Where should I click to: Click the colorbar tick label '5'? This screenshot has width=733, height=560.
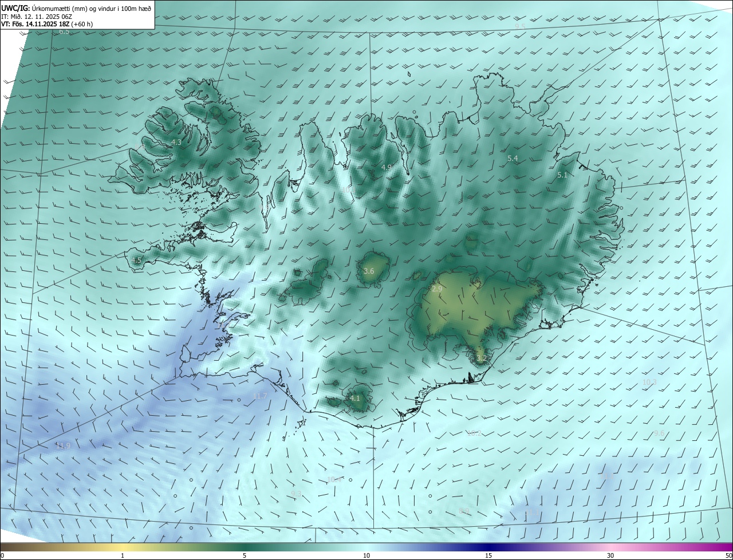point(245,555)
